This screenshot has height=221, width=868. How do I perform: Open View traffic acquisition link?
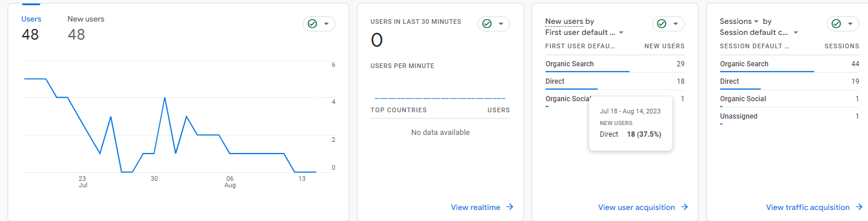(808, 207)
